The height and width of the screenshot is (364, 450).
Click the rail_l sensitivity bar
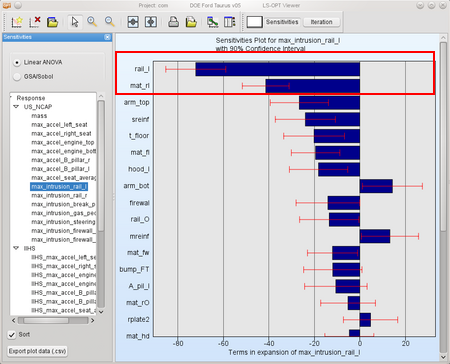pos(277,69)
